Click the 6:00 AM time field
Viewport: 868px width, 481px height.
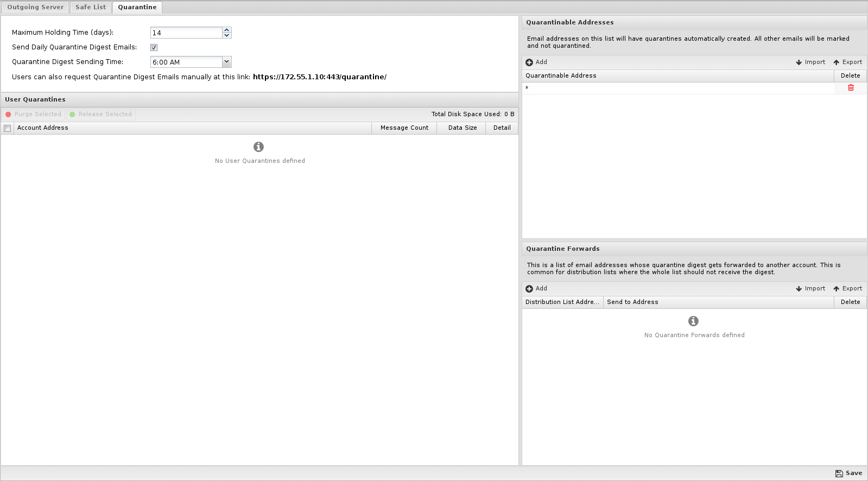186,62
